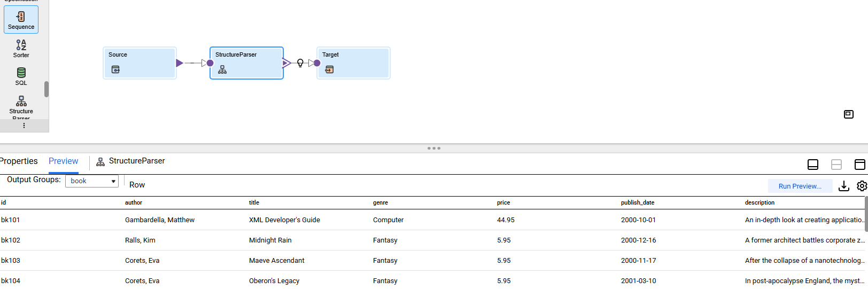
Task: Select the bk104 id cell
Action: (11, 280)
